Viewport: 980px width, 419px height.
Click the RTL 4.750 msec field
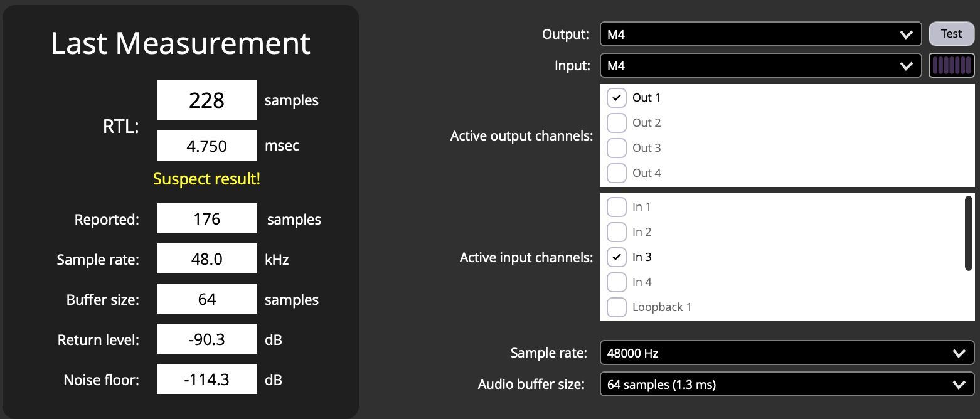pos(206,146)
